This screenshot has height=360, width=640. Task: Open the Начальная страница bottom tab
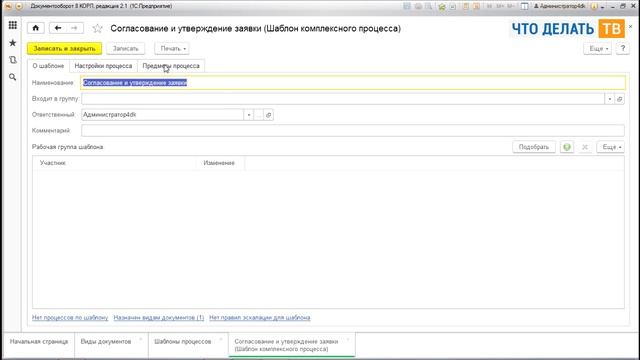39,342
